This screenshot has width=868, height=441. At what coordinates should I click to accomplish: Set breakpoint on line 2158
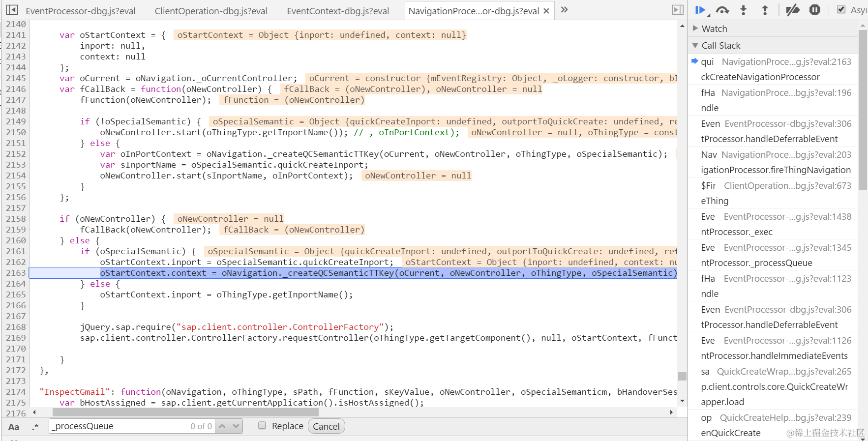[16, 219]
